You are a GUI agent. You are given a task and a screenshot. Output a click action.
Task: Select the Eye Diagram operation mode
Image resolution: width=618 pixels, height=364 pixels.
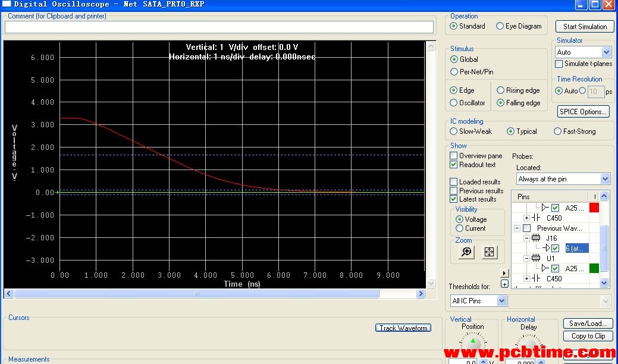[x=500, y=26]
